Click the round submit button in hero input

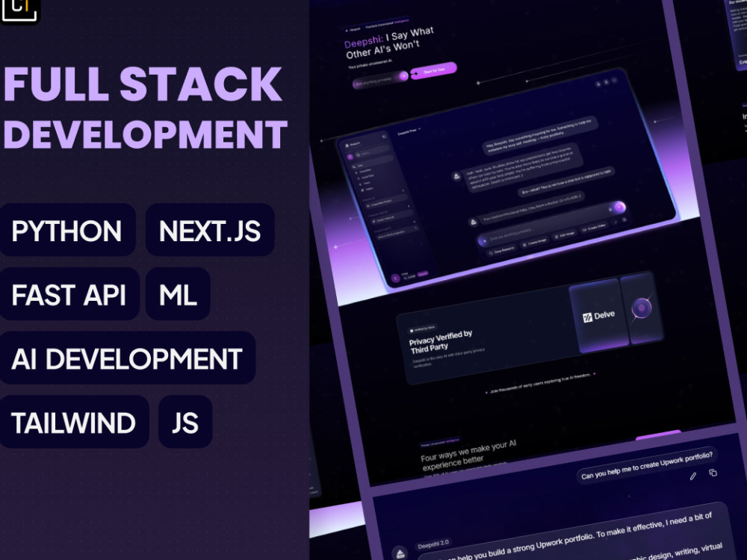point(403,75)
